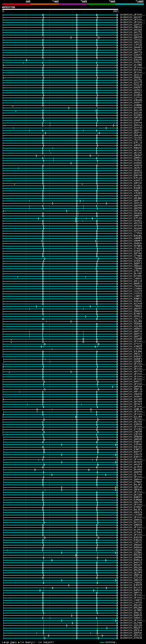Click the red ~20% identity scale segment
Image resolution: width=146 pixels, height=644 pixels.
point(16,4)
